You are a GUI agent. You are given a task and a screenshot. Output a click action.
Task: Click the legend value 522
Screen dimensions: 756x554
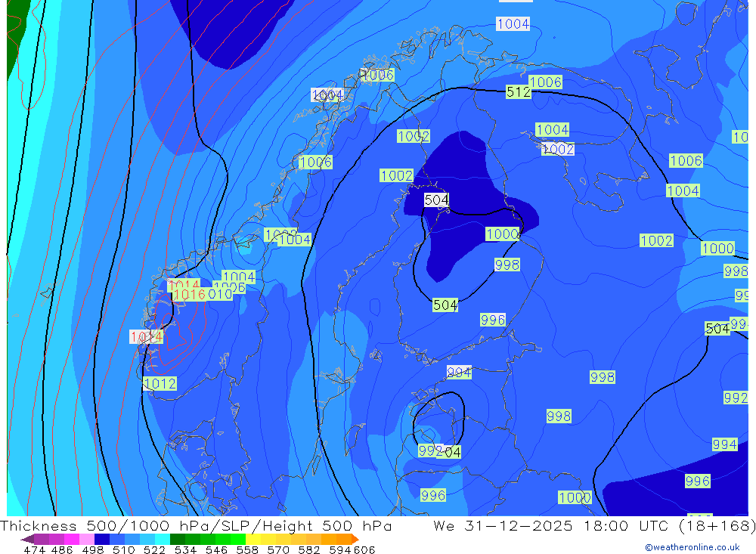pyautogui.click(x=155, y=550)
